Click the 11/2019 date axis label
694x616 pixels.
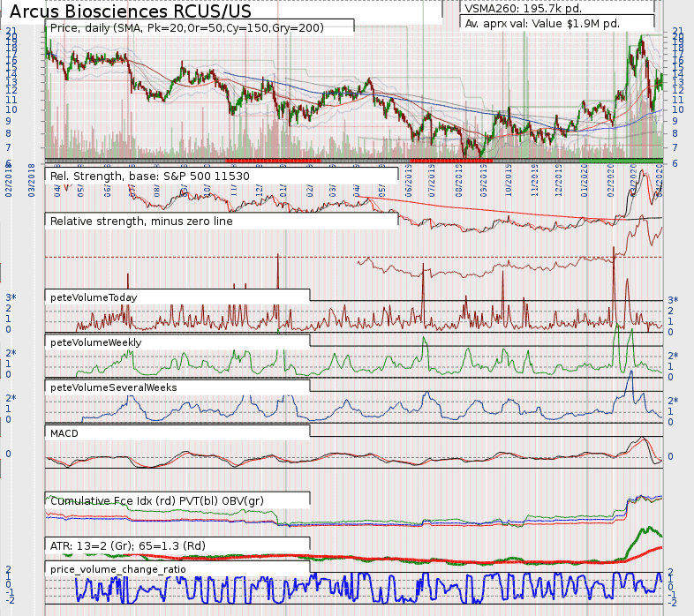(534, 180)
